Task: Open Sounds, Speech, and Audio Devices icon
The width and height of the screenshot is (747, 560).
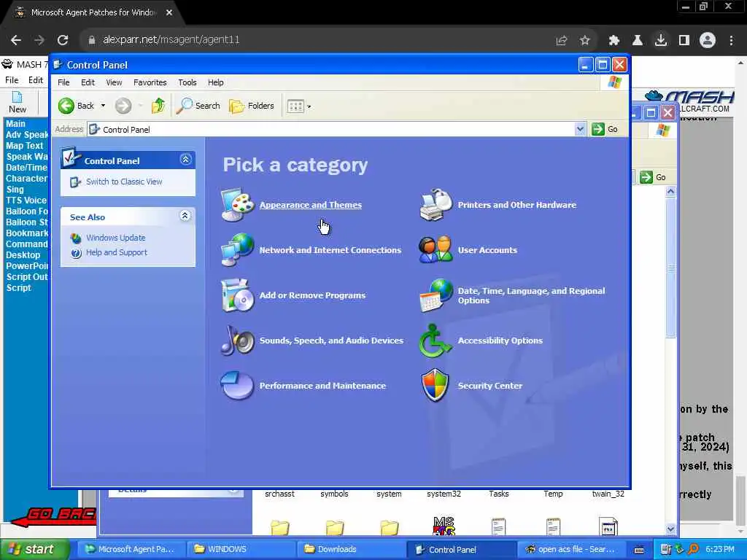Action: (x=237, y=340)
